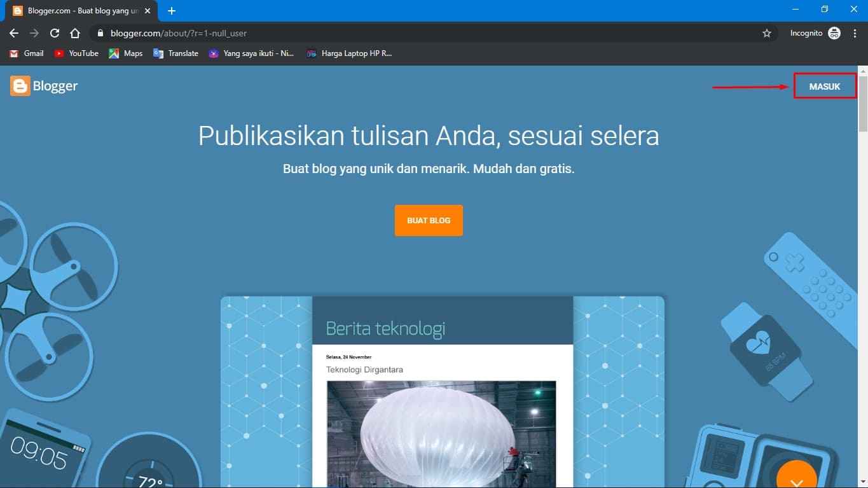Select the Blogger.com browser tab
The image size is (868, 488).
[81, 11]
